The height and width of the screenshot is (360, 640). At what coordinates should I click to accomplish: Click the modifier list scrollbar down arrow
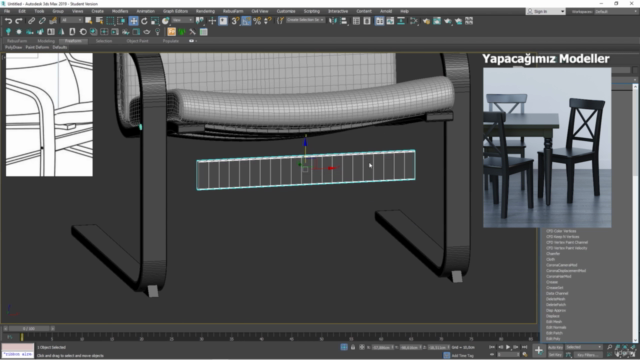[635, 340]
